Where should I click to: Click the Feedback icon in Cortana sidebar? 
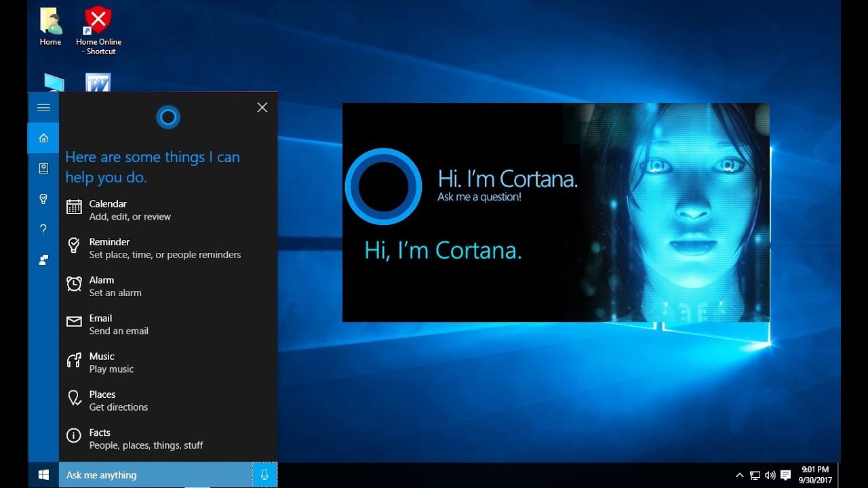tap(43, 260)
